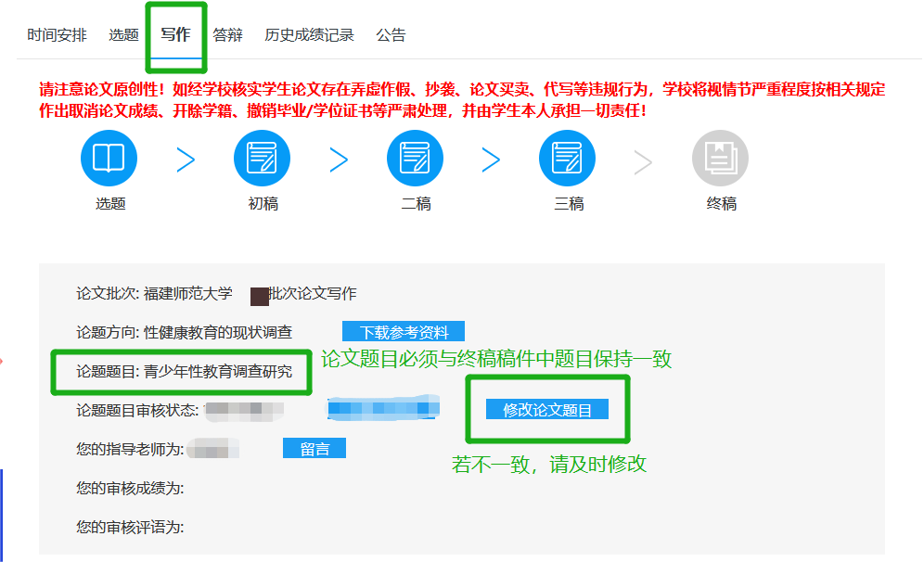Click the arrow between 初稿 and 二稿 steps
Viewport: 924px width, 562px height.
339,160
